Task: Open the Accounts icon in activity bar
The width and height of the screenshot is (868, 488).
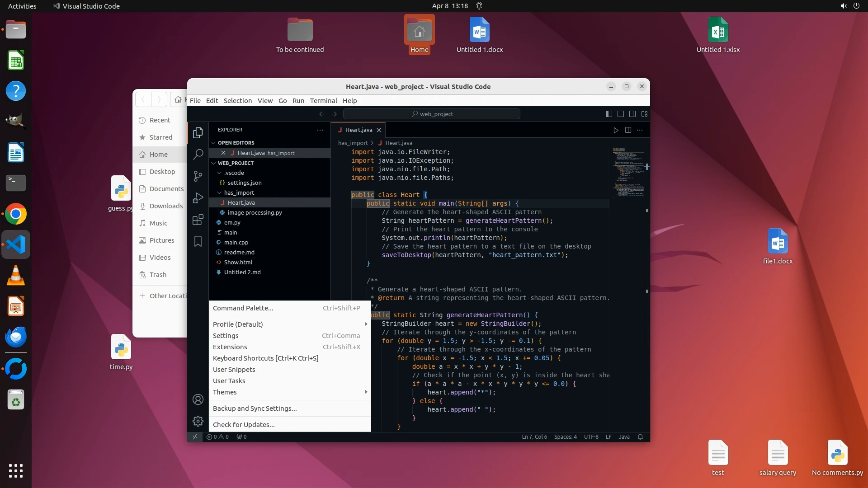Action: [x=198, y=399]
